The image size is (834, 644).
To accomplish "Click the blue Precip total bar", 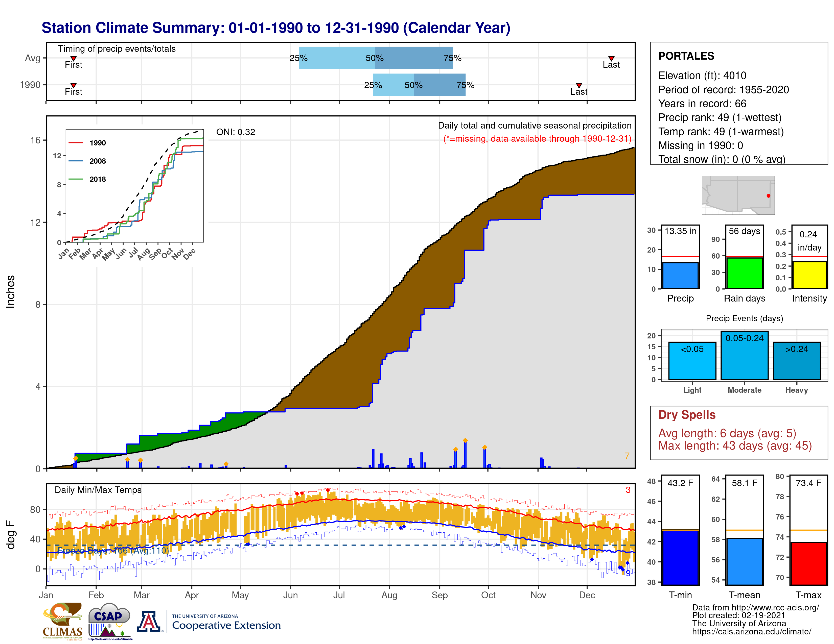I will (680, 275).
